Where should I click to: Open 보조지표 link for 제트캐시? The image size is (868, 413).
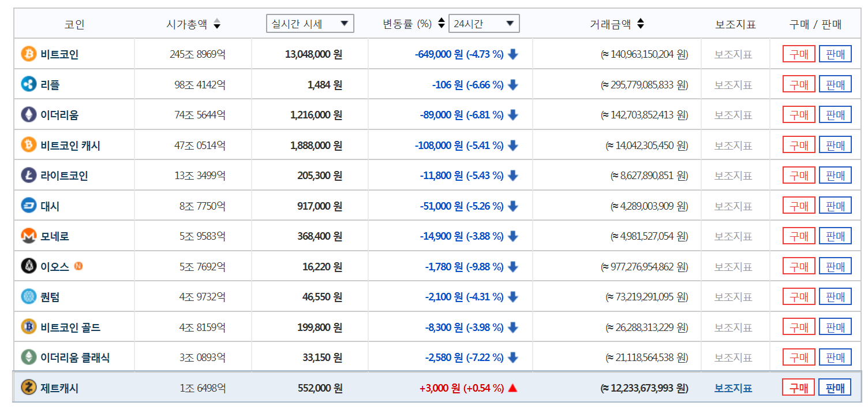(733, 388)
